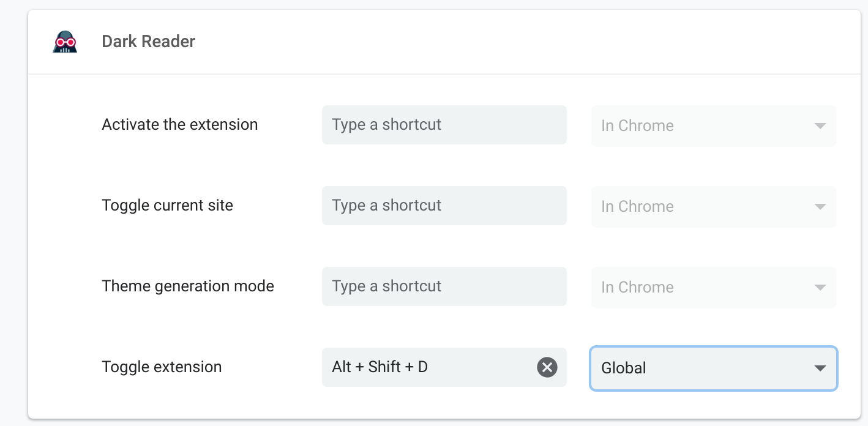Click the X icon in the shortcut field

point(547,367)
